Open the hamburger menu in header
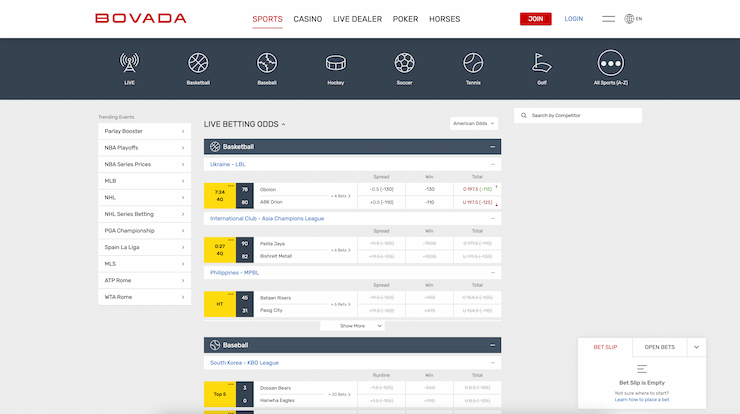The height and width of the screenshot is (414, 740). 608,19
